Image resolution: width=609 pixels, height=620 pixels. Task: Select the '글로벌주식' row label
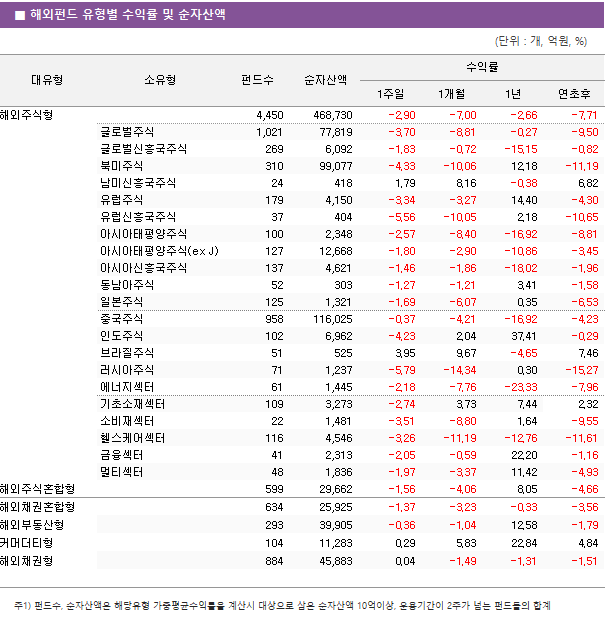coord(127,132)
